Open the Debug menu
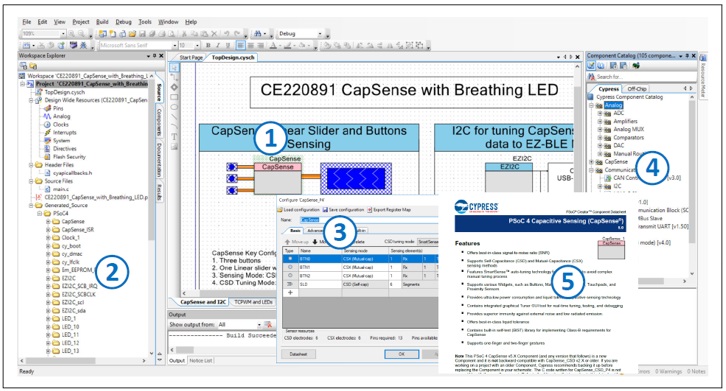Screen dimensions: 726x391 click(124, 22)
